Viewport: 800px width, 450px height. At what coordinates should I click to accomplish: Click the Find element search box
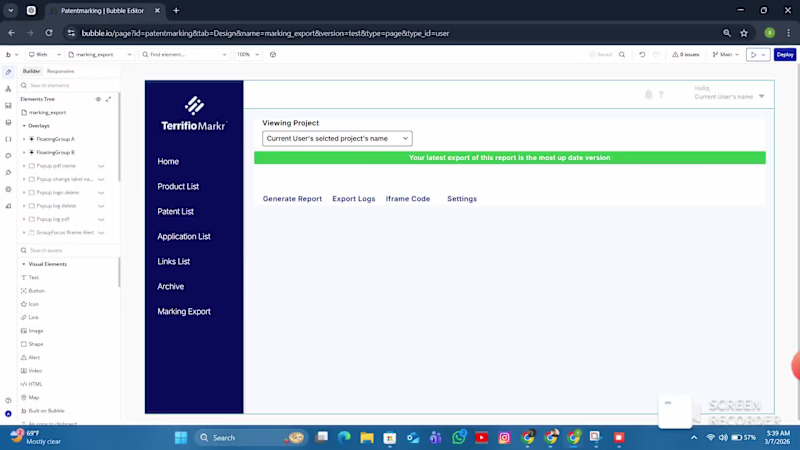[x=184, y=55]
